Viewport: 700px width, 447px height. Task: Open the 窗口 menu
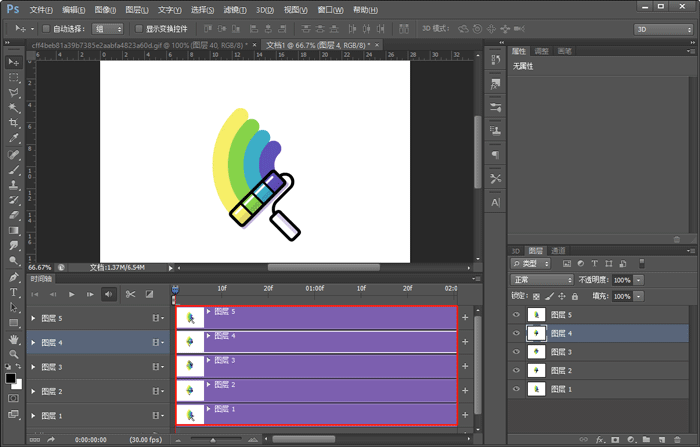point(330,10)
